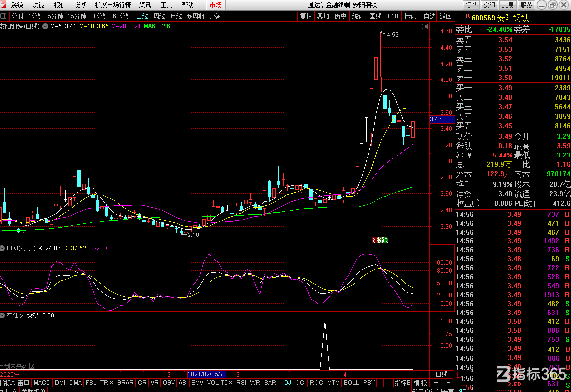Image resolution: width=571 pixels, height=392 pixels.
Task: Click the red TDX application logo icon
Action: [3, 5]
